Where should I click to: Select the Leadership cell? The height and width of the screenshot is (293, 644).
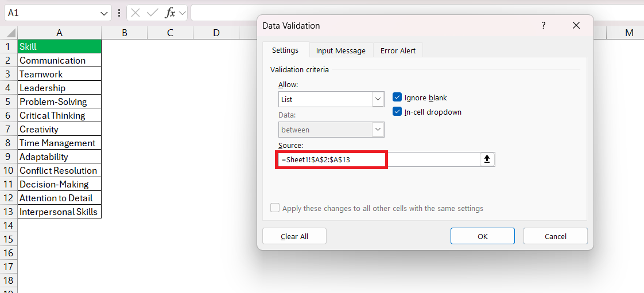60,88
